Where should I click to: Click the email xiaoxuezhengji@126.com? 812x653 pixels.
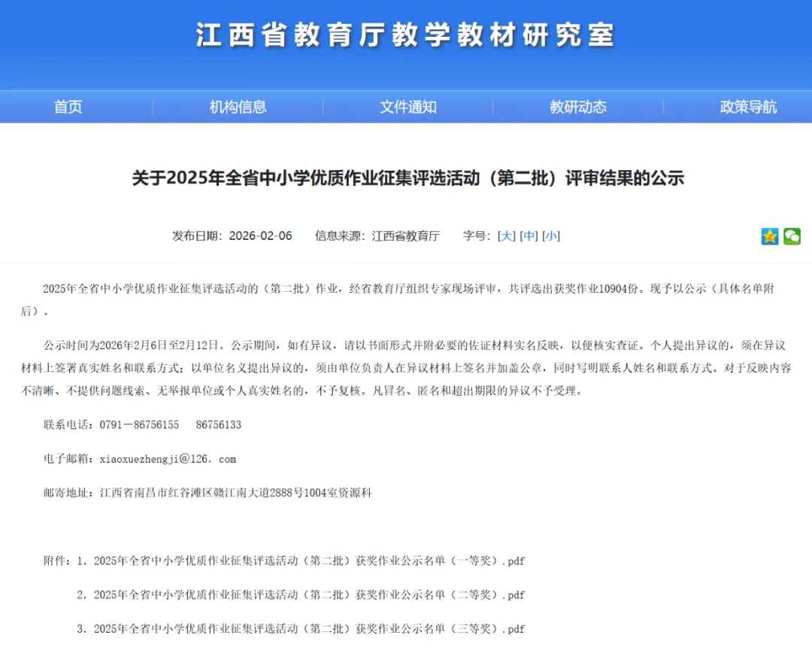(168, 459)
